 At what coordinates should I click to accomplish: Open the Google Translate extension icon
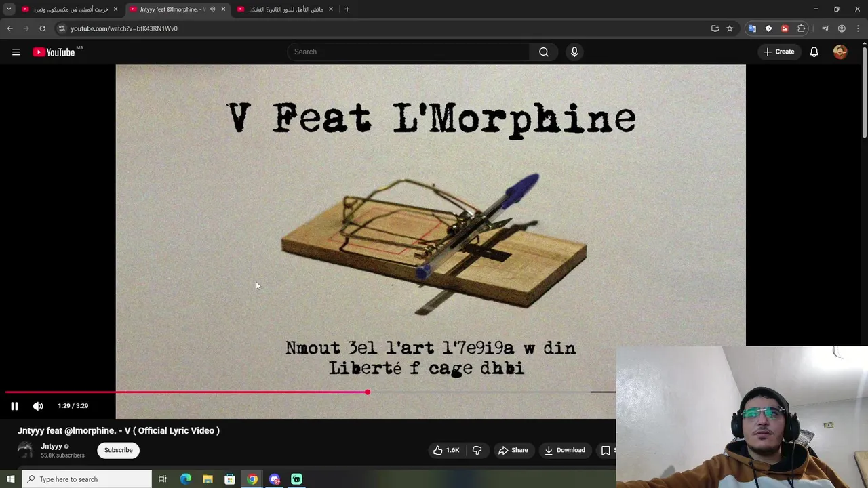pos(752,28)
